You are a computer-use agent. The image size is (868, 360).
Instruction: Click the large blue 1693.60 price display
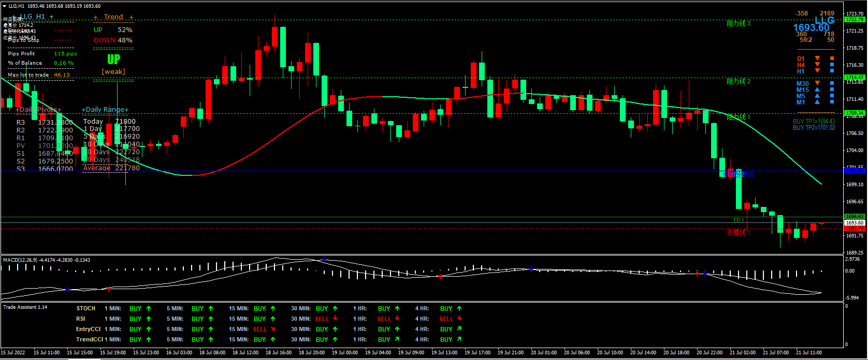pyautogui.click(x=811, y=28)
